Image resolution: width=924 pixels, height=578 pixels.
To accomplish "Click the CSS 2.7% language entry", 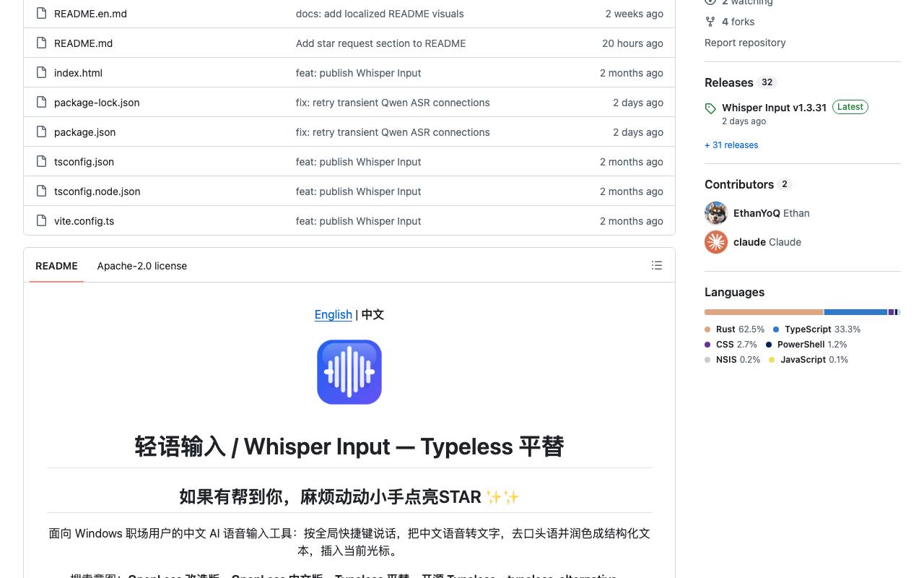I will pos(731,345).
